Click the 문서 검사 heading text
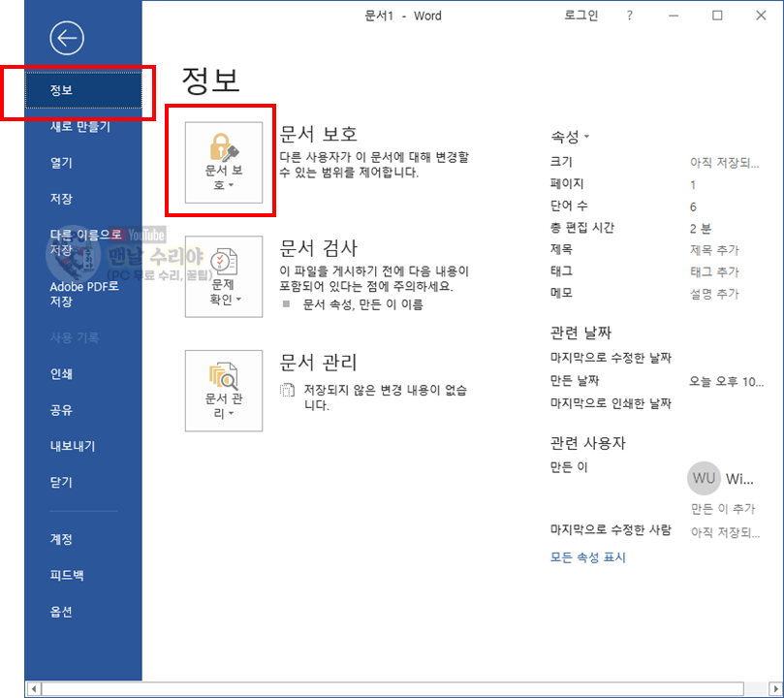Viewport: 784px width, 698px height. (319, 248)
